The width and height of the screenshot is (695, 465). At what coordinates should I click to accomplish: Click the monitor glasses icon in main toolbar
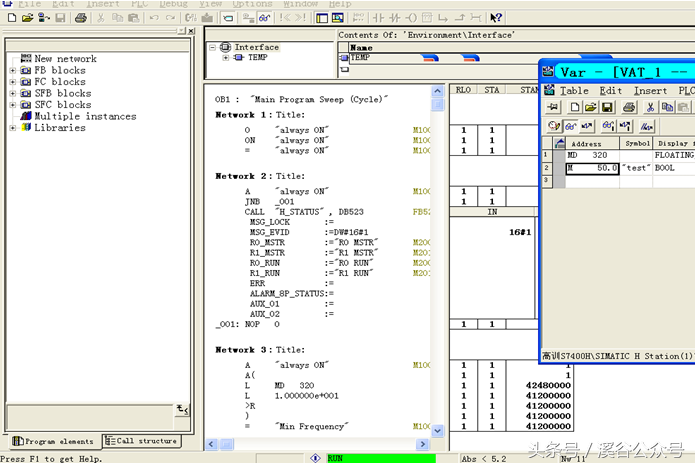(x=265, y=18)
